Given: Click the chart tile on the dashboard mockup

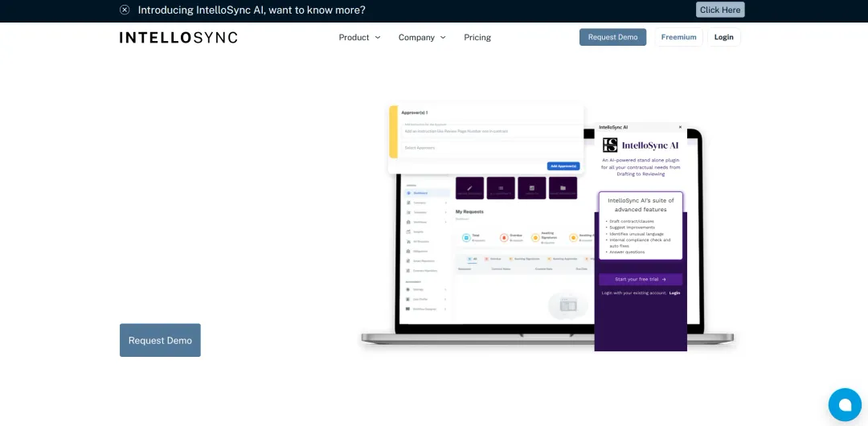Looking at the screenshot, I should (x=532, y=188).
